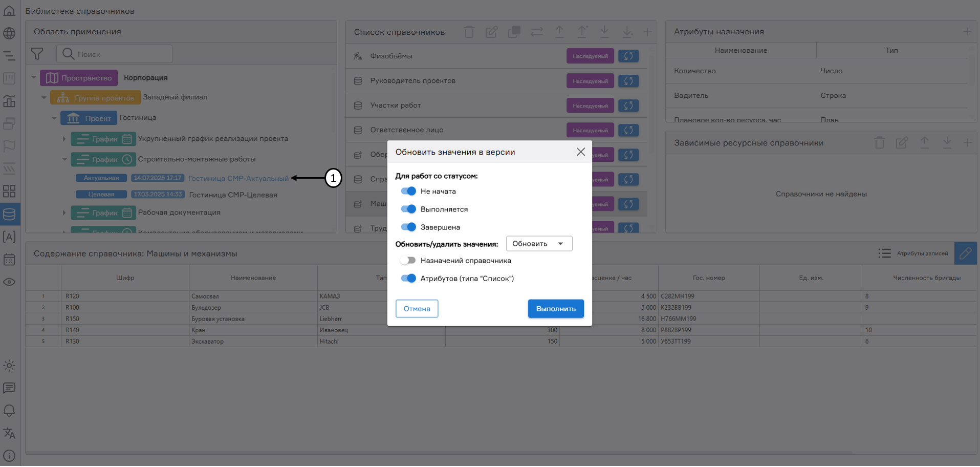Enable 'Назначений справочника' switch
The height and width of the screenshot is (467, 980).
tap(408, 261)
